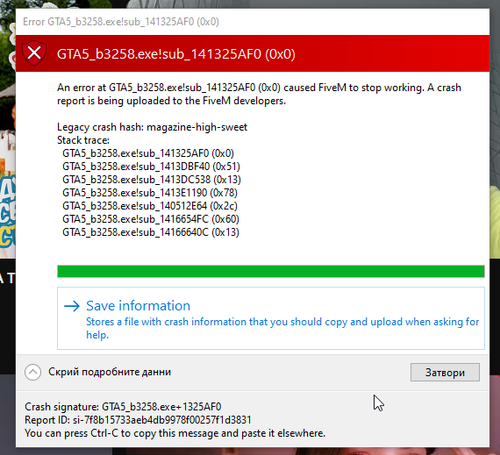This screenshot has width=500, height=455.
Task: Open Save information command link
Action: 271,318
